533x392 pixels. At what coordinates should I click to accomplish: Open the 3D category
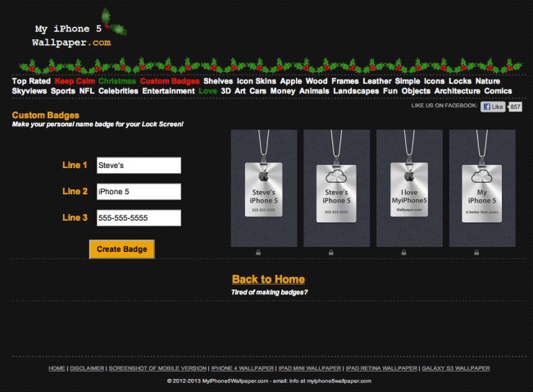(x=225, y=91)
